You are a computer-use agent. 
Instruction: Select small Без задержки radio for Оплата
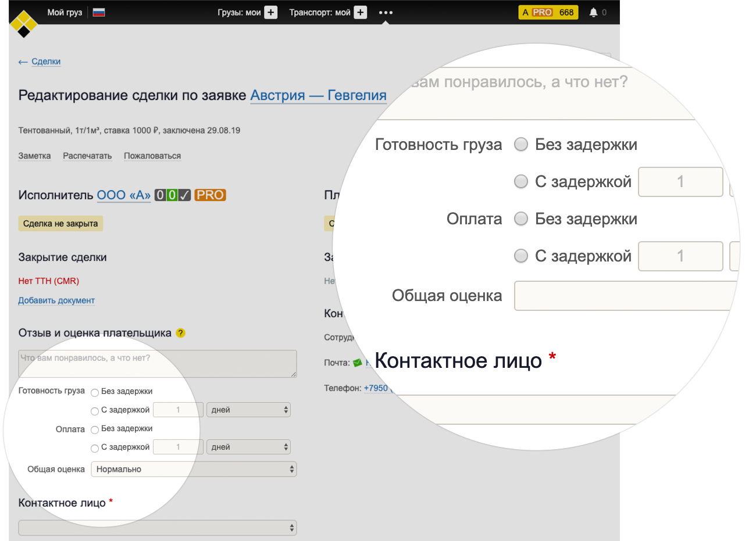pos(95,429)
